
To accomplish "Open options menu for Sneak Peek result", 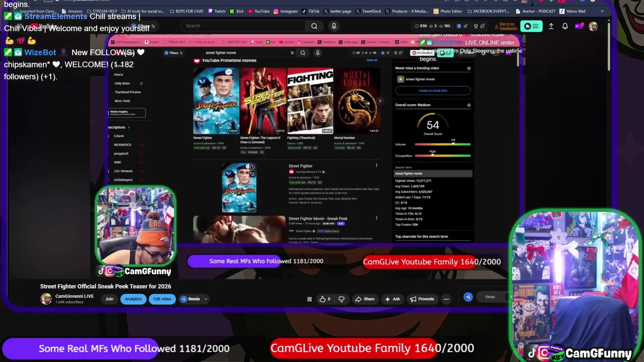I will click(x=376, y=218).
